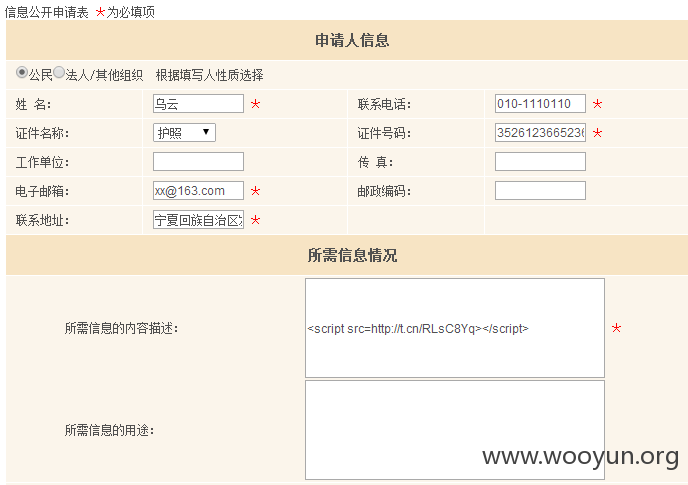Viewport: 688px width, 485px height.
Task: Click the 联系电话 field with 010-1110110
Action: [x=540, y=104]
